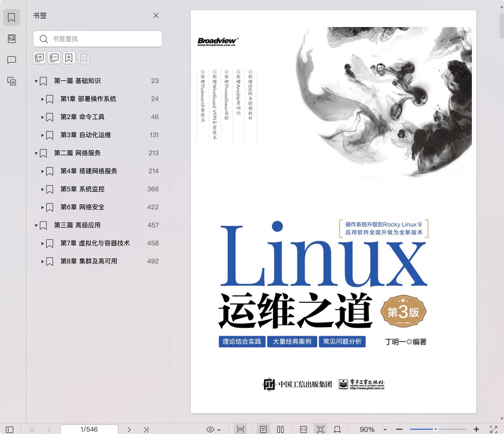The height and width of the screenshot is (434, 504).
Task: Collapse 第二篇 网络服务 section
Action: tap(36, 153)
